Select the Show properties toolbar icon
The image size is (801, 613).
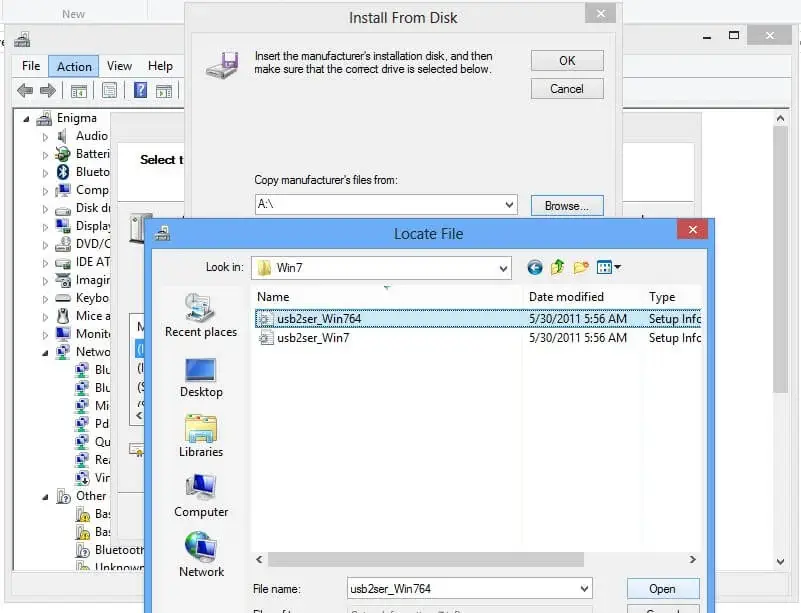pos(110,90)
